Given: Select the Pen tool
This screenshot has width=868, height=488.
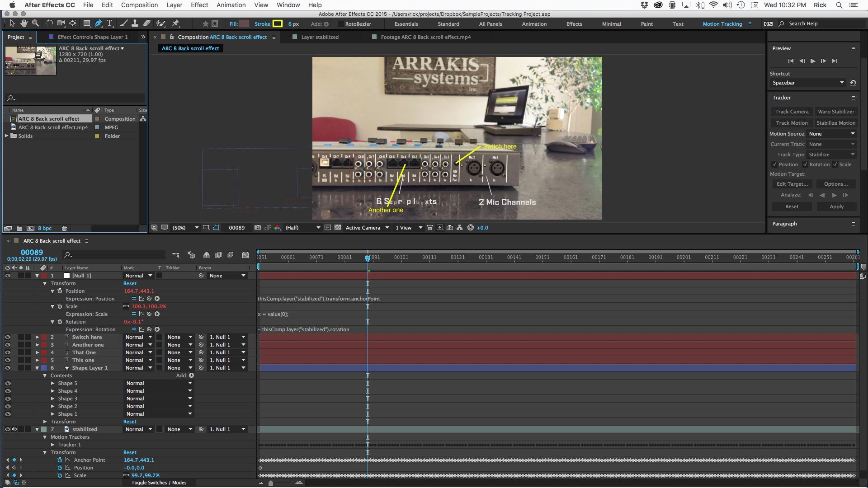Looking at the screenshot, I should point(98,23).
